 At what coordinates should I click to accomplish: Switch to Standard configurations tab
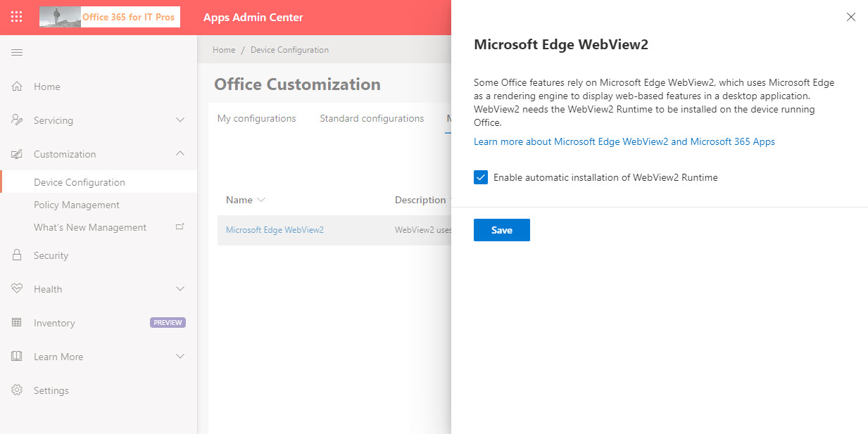click(372, 118)
